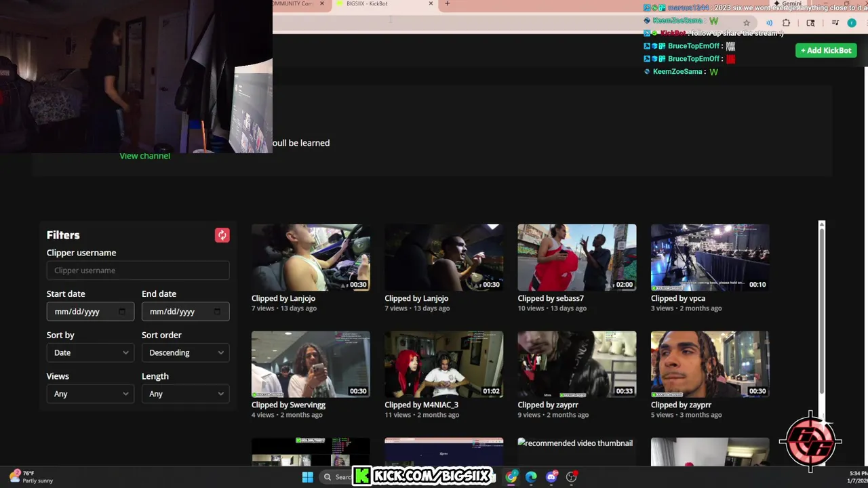Grab the clips list scrollbar thumb
Screen dimensions: 868x488
[822, 312]
